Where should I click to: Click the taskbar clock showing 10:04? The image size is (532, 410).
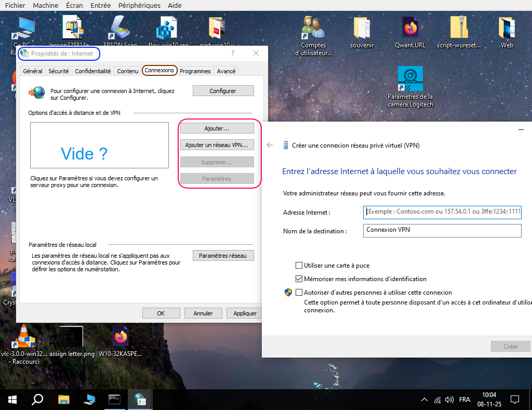tap(489, 400)
